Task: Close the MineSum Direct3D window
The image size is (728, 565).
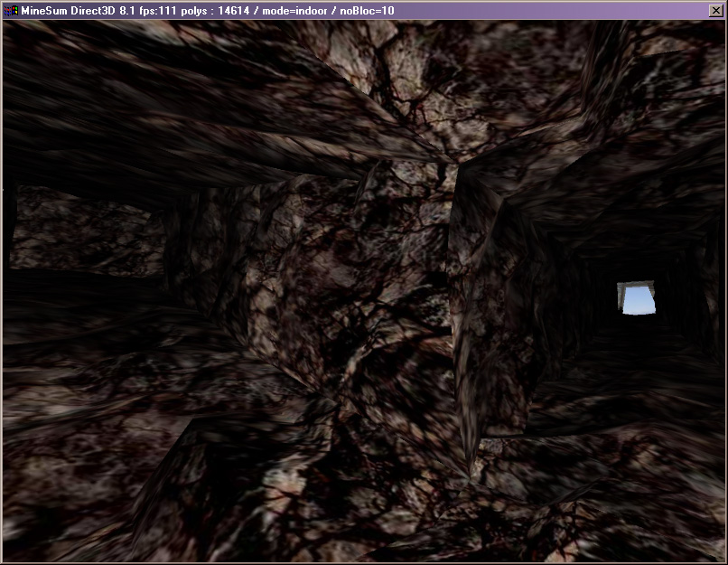Action: point(715,10)
